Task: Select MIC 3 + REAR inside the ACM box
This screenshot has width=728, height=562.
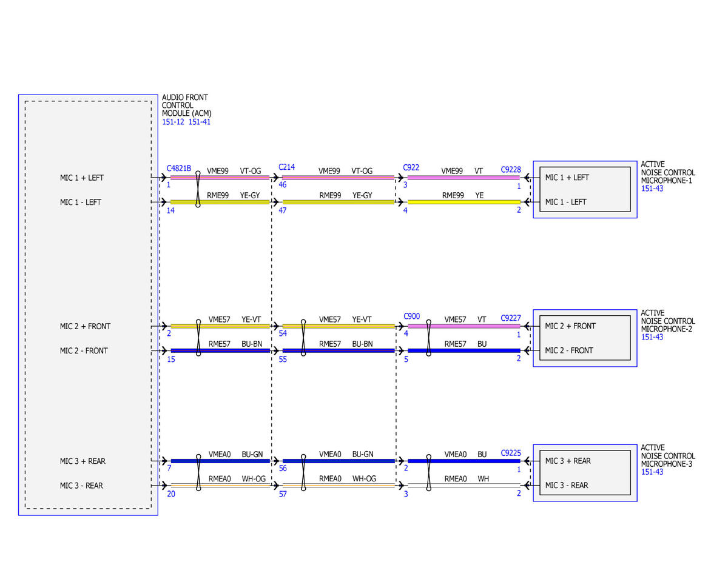Action: (83, 461)
